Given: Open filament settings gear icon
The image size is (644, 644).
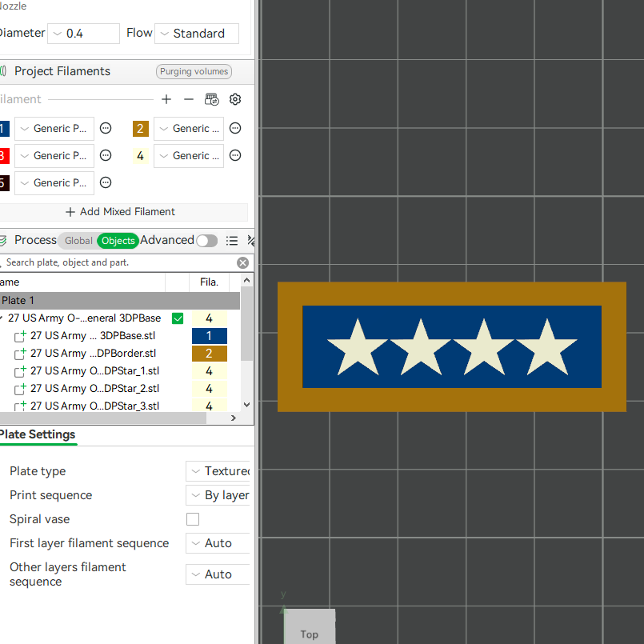Looking at the screenshot, I should pyautogui.click(x=235, y=99).
